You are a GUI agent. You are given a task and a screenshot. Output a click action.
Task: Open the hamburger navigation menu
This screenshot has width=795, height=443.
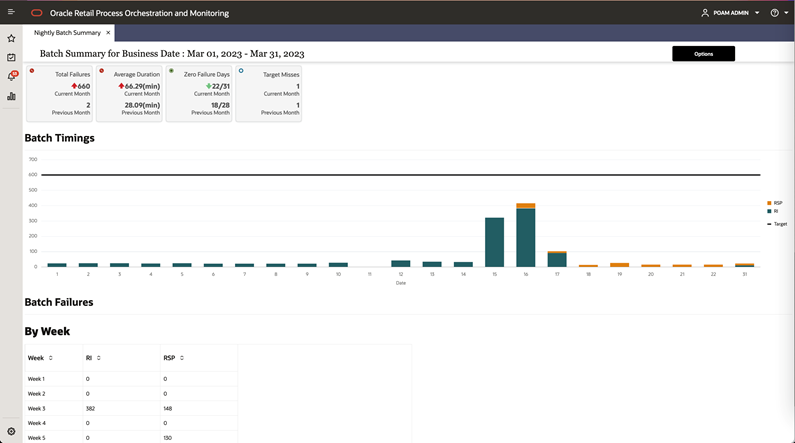click(x=11, y=12)
